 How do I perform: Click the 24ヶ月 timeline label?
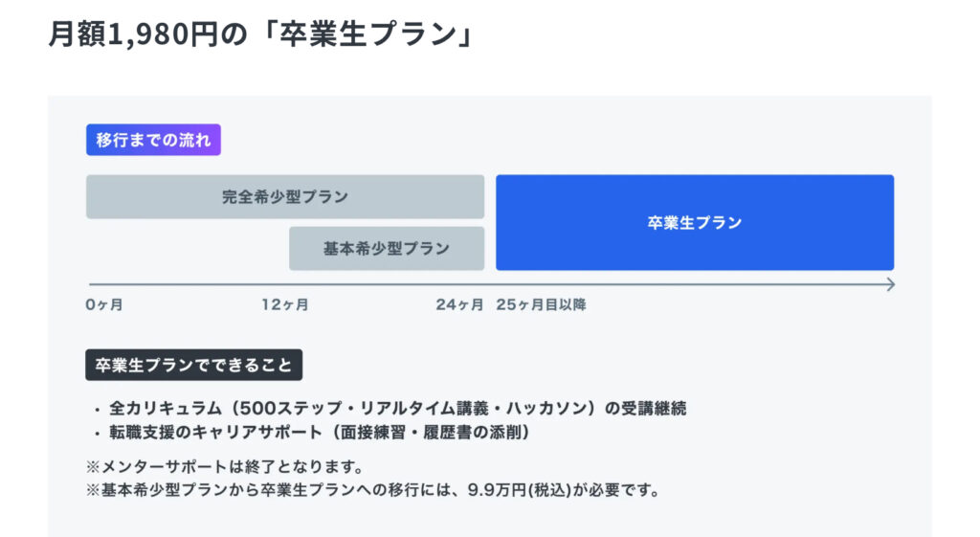point(460,305)
